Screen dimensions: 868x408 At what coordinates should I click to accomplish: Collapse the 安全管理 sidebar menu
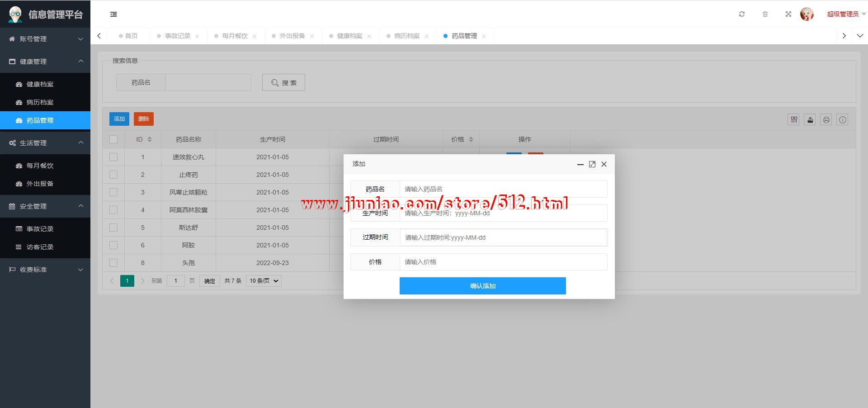(x=45, y=206)
